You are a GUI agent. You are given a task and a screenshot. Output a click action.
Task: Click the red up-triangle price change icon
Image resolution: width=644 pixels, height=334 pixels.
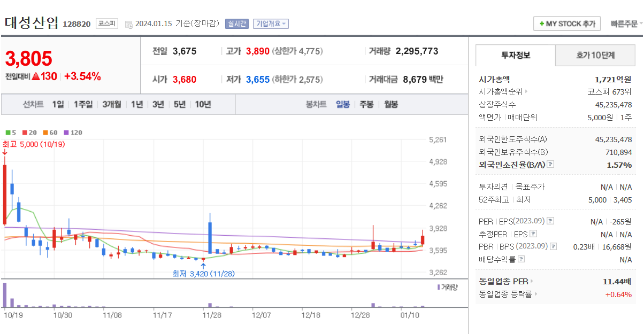[36, 76]
